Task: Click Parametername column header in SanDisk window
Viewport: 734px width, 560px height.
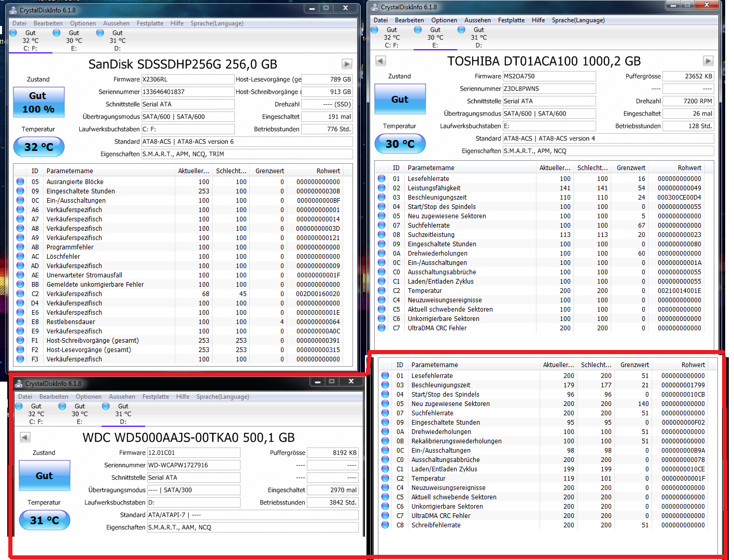Action: coord(109,171)
